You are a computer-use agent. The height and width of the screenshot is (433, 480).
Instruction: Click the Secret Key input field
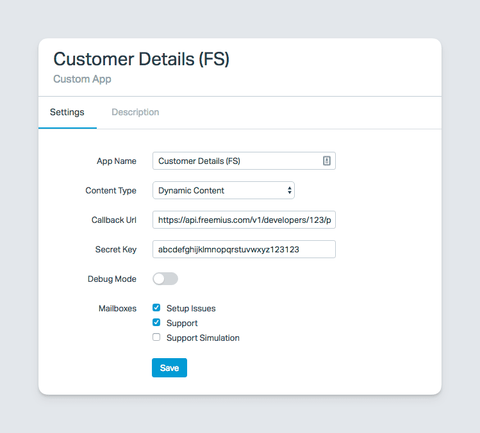pyautogui.click(x=244, y=249)
